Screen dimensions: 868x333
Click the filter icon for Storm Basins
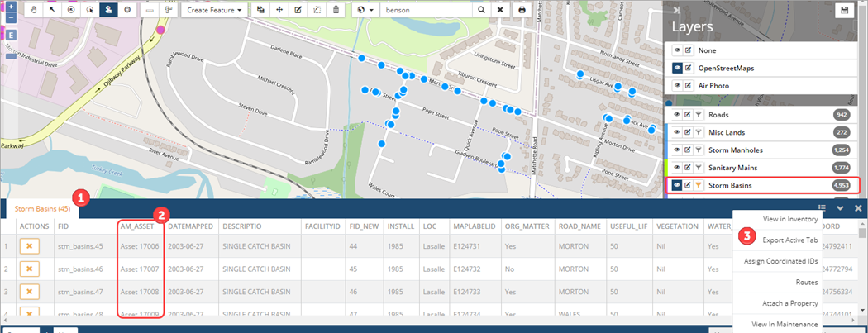coord(698,185)
